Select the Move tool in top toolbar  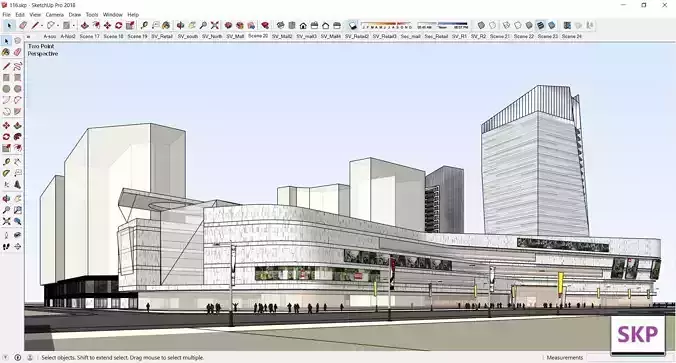(x=107, y=25)
